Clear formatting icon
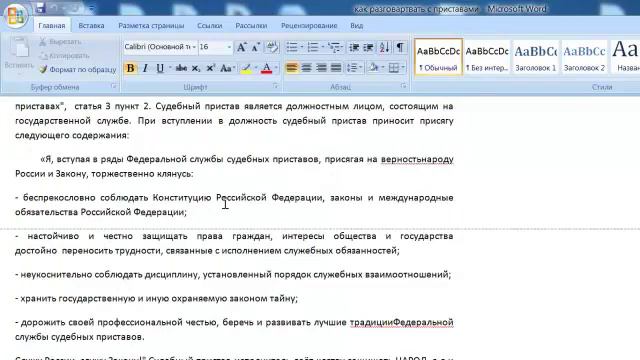This screenshot has width=640, height=360. tap(272, 47)
